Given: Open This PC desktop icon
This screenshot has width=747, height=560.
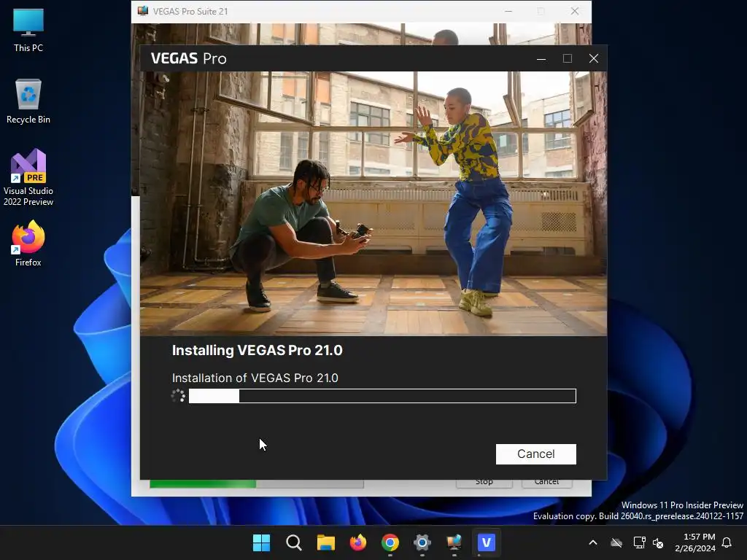Looking at the screenshot, I should click(28, 31).
